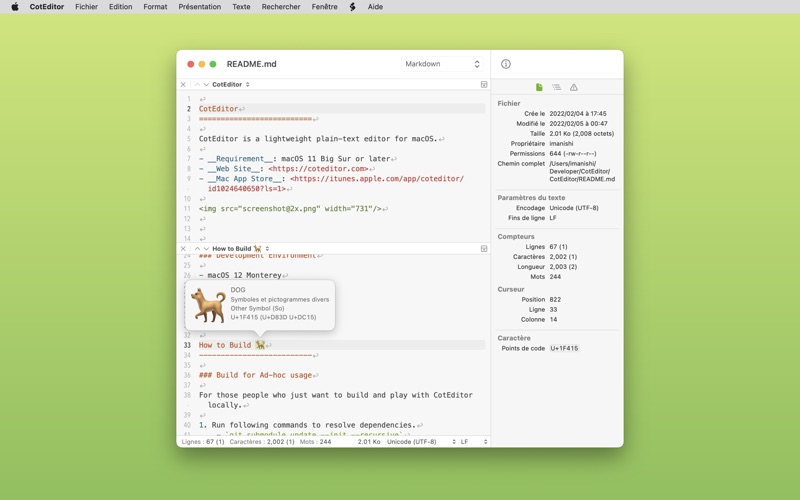This screenshot has height=500, width=800.
Task: Split the bottom How to Build pane
Action: [x=484, y=248]
